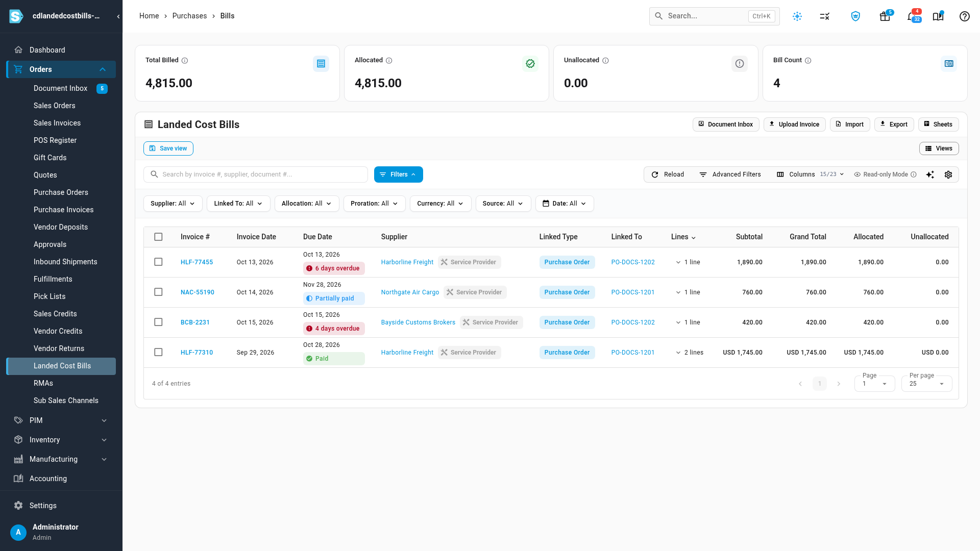Check the HLF-77310 row checkbox
Image resolution: width=980 pixels, height=551 pixels.
click(158, 352)
